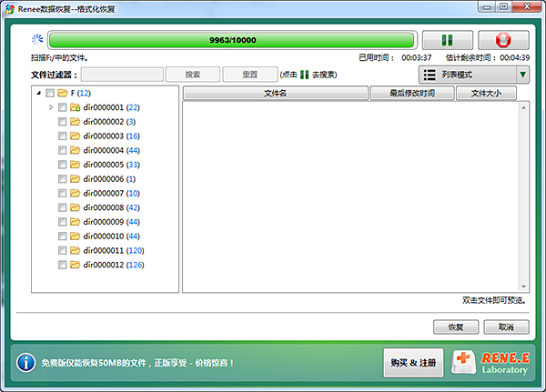Click the dir0000005 folder icon
This screenshot has width=546, height=392.
tap(75, 165)
